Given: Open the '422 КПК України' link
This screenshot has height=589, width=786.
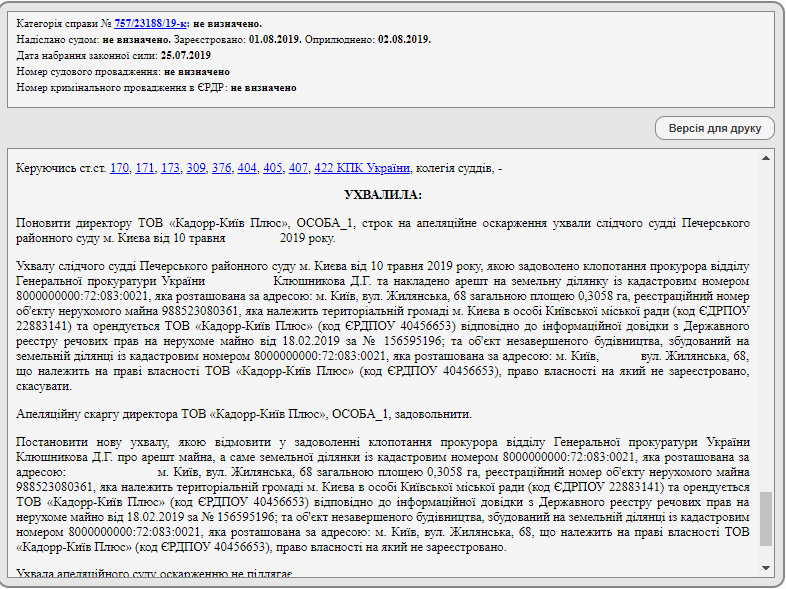Looking at the screenshot, I should coord(361,168).
